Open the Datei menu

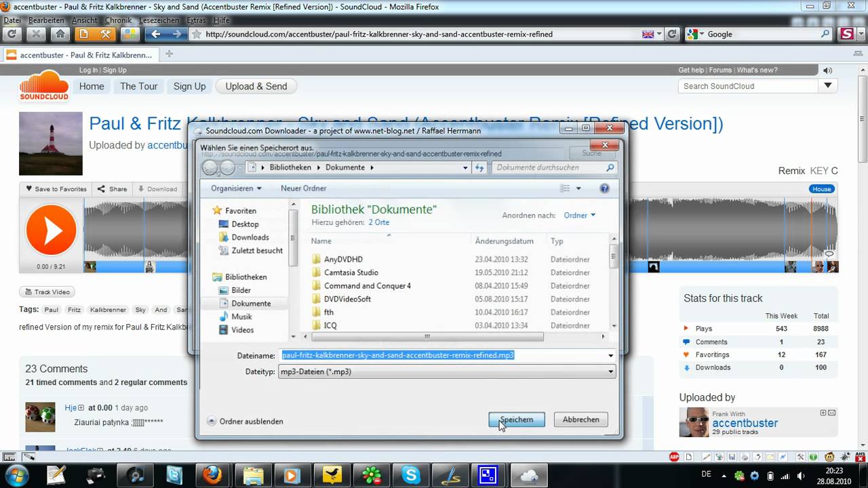coord(12,20)
